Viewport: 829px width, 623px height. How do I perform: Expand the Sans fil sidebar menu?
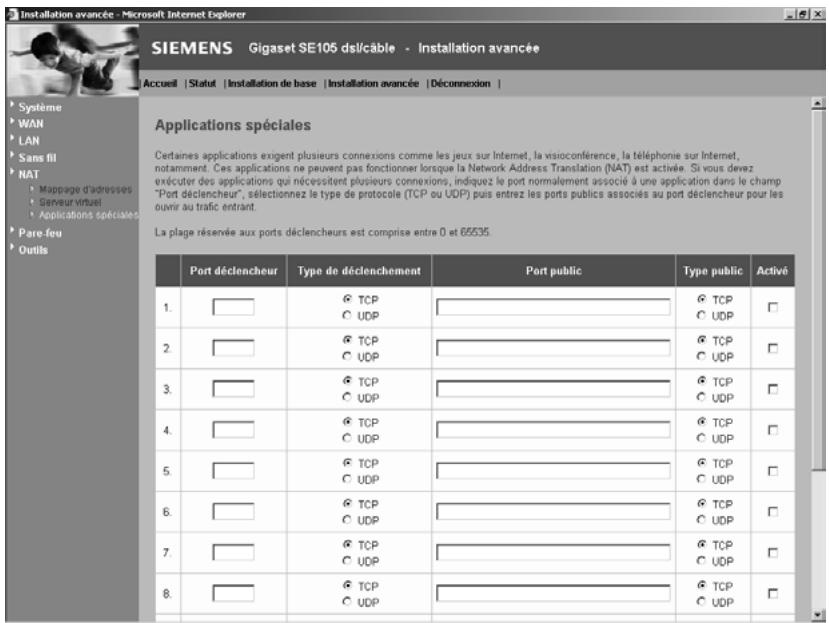click(x=37, y=158)
